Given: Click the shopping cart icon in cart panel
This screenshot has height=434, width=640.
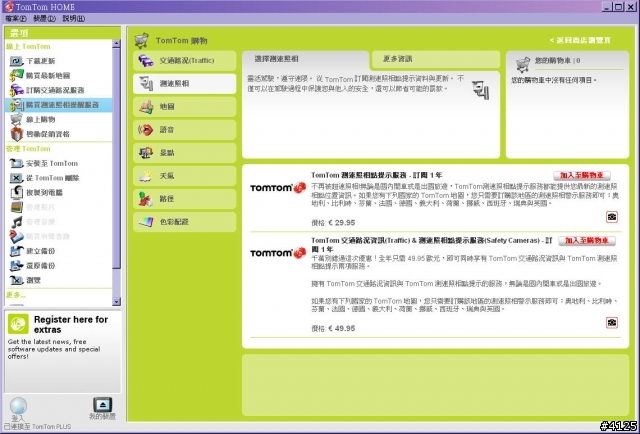Looking at the screenshot, I should 522,65.
